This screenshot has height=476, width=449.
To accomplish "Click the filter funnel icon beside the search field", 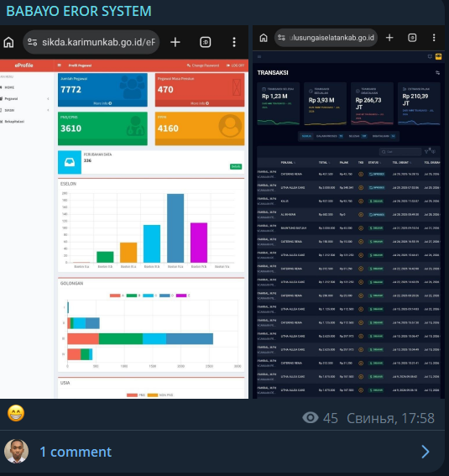I will click(x=427, y=151).
